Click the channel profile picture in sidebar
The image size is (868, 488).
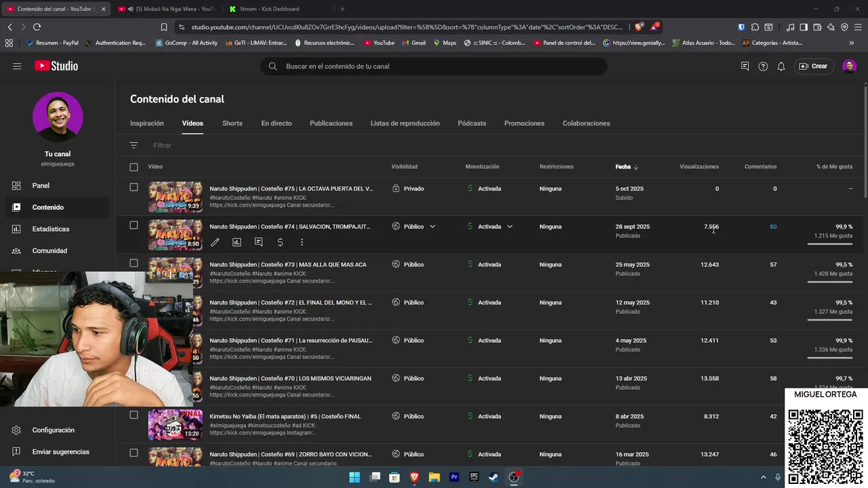(x=58, y=117)
